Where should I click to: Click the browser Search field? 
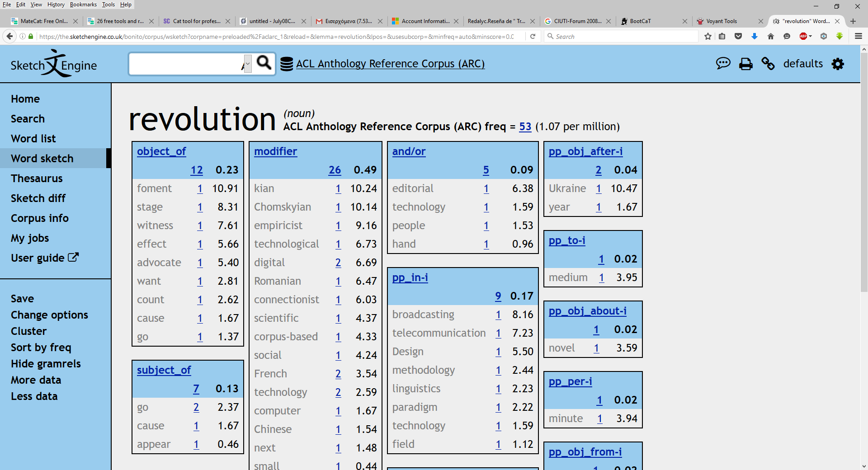point(622,37)
